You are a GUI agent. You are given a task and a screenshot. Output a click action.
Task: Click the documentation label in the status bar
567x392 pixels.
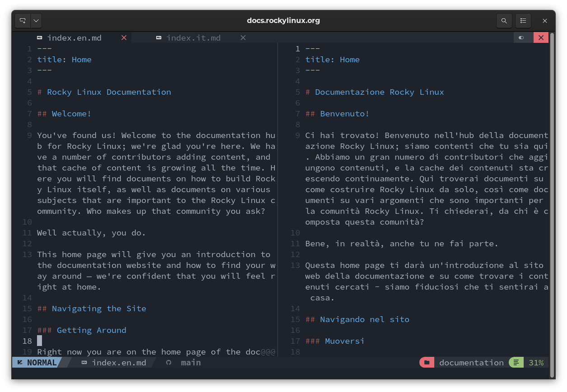tap(471, 362)
